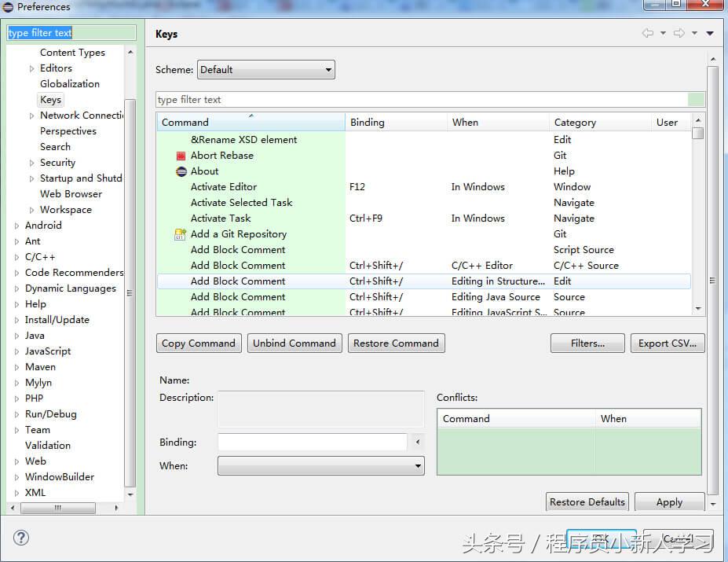The width and height of the screenshot is (728, 562).
Task: Click the help question mark icon
Action: tap(20, 538)
